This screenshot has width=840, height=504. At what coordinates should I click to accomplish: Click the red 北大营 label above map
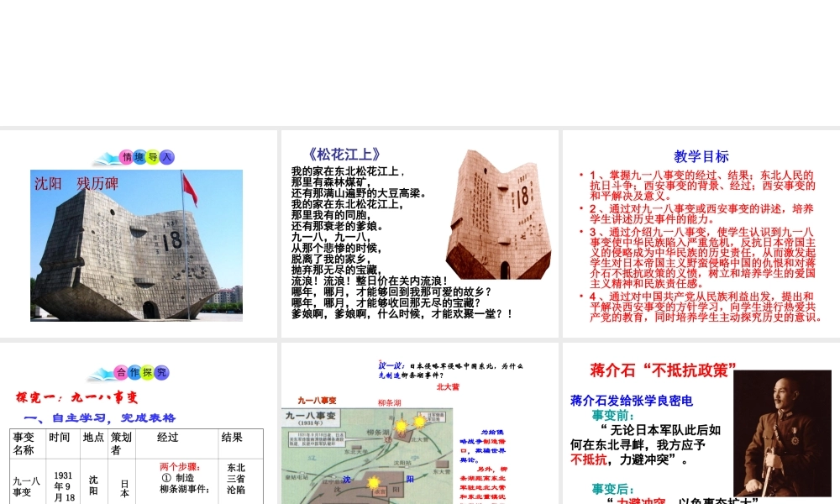pos(448,387)
